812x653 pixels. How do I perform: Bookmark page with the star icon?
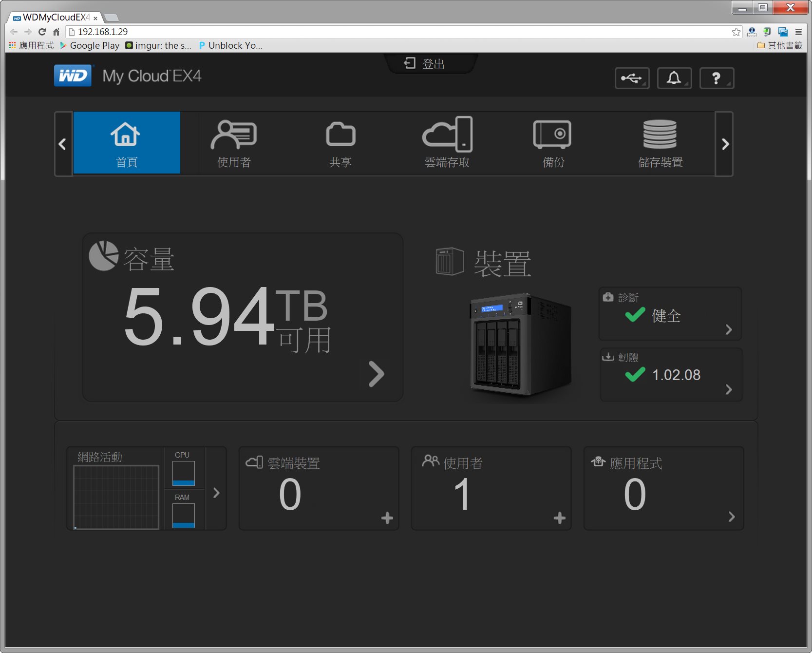click(x=736, y=32)
